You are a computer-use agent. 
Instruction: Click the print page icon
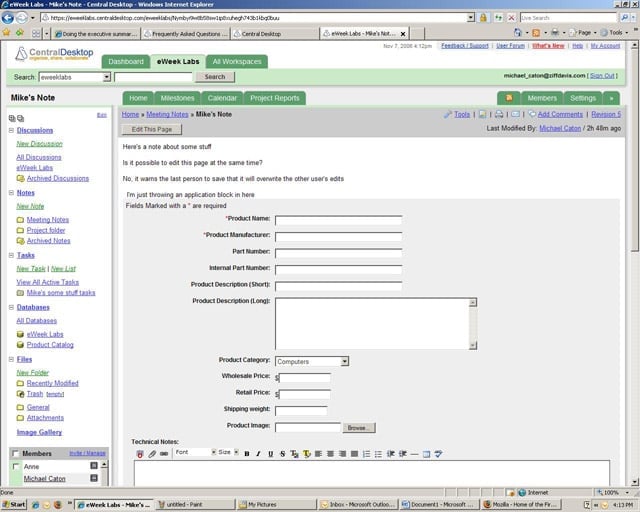[499, 114]
